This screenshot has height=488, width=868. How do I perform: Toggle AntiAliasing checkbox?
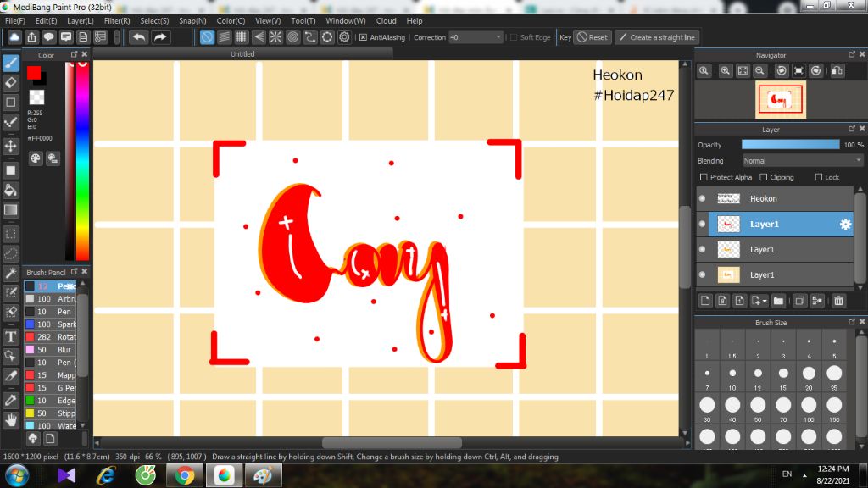pos(363,37)
